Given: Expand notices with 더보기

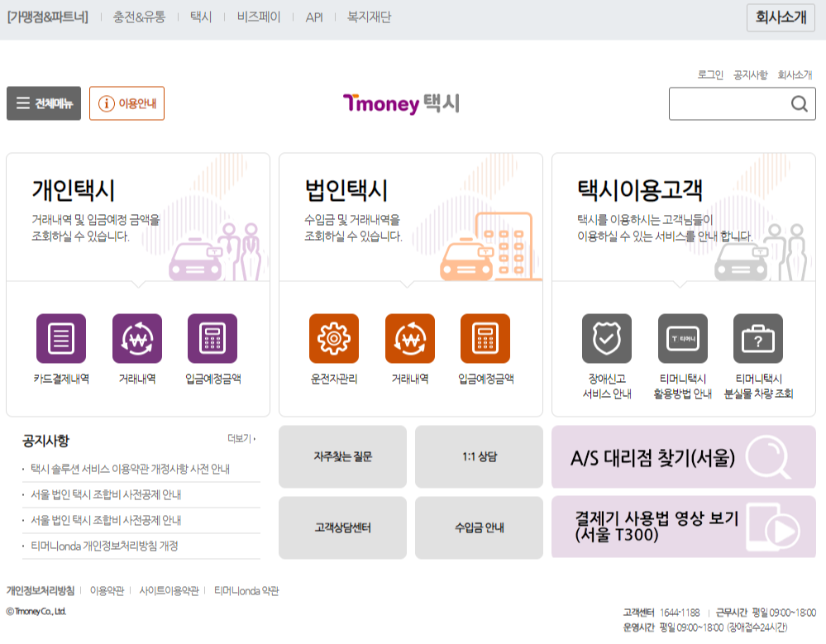Looking at the screenshot, I should 241,438.
